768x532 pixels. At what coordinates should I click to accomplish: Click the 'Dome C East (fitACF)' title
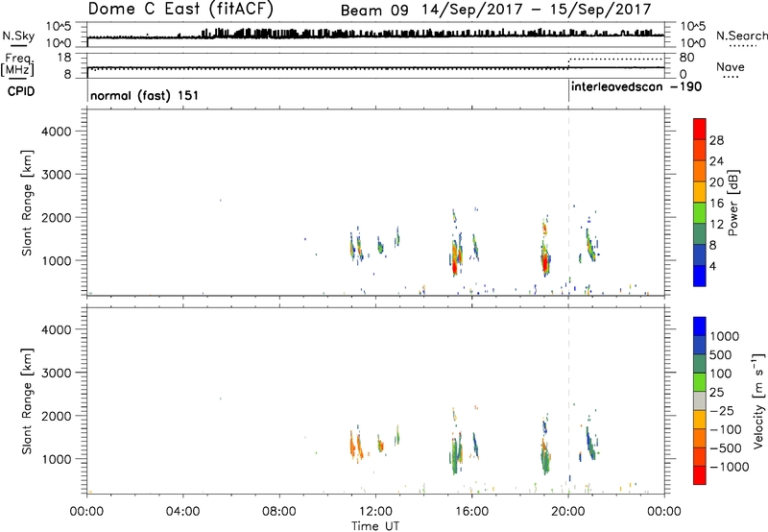[x=180, y=9]
